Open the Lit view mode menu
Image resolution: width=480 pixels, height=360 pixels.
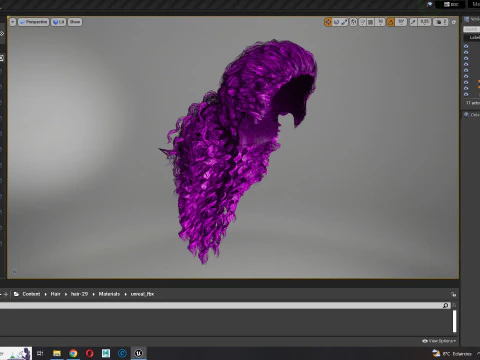pos(58,22)
